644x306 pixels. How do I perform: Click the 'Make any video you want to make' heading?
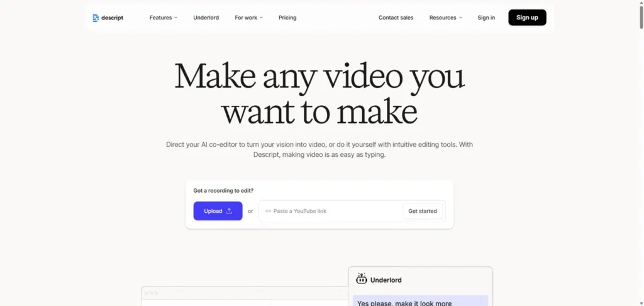(319, 94)
